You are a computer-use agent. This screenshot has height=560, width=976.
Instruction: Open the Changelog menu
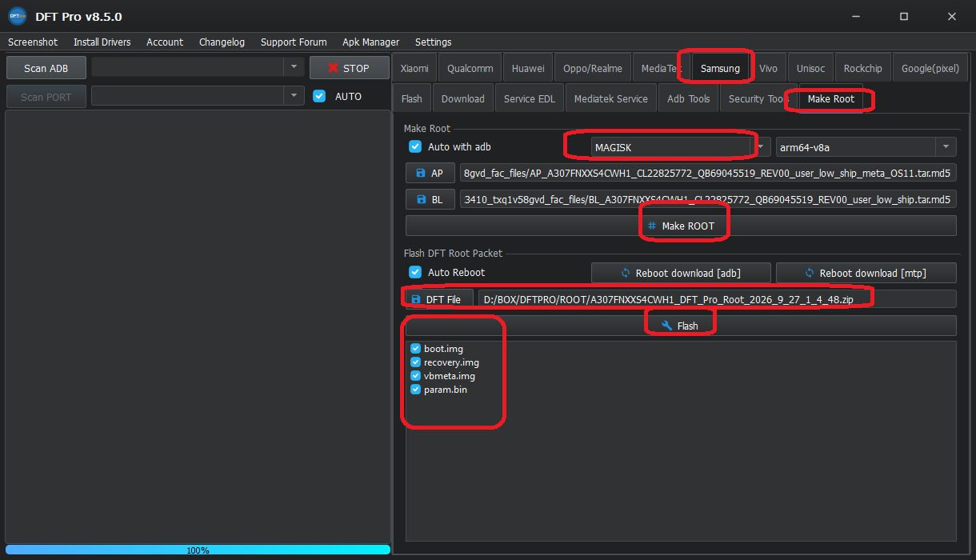222,42
